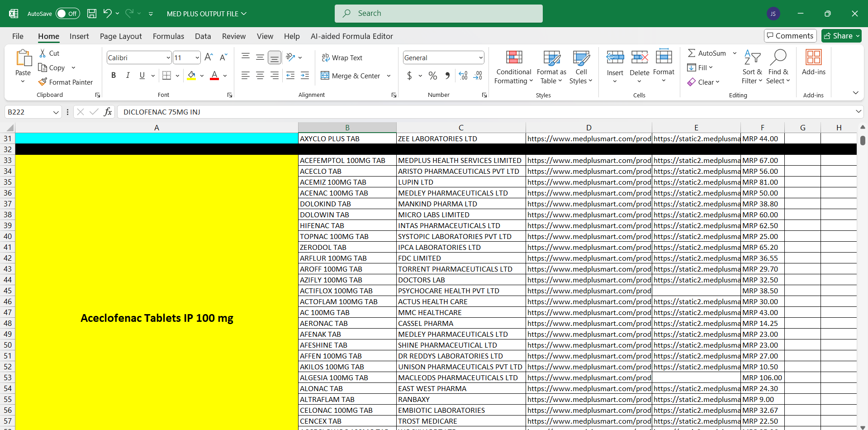Open the Font name Calibri dropdown
868x430 pixels.
point(168,58)
